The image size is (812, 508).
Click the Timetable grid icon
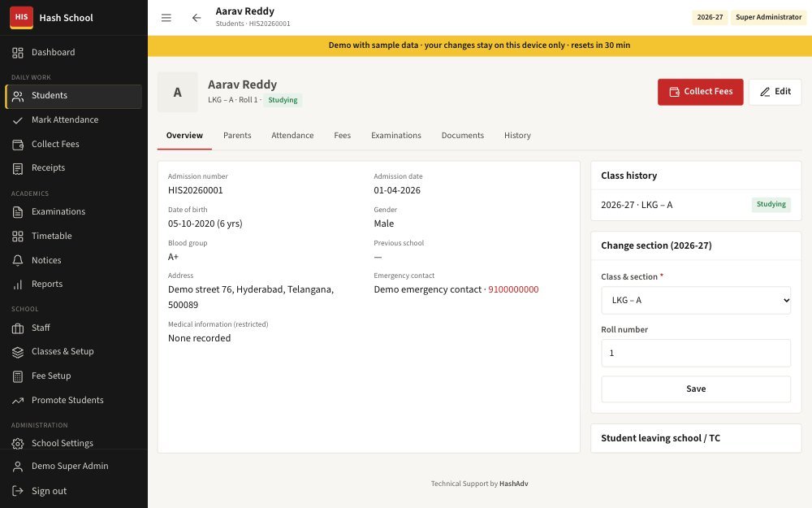(x=18, y=237)
